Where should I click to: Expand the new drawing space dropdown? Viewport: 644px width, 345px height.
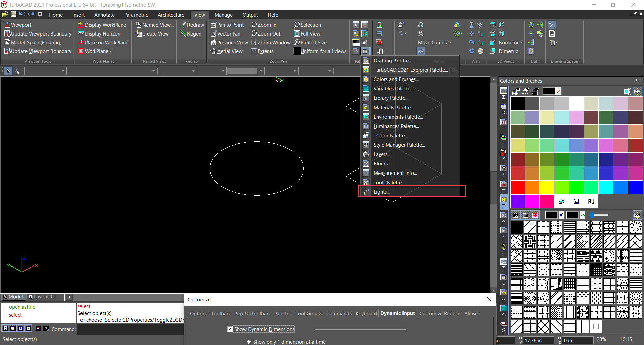[556, 43]
